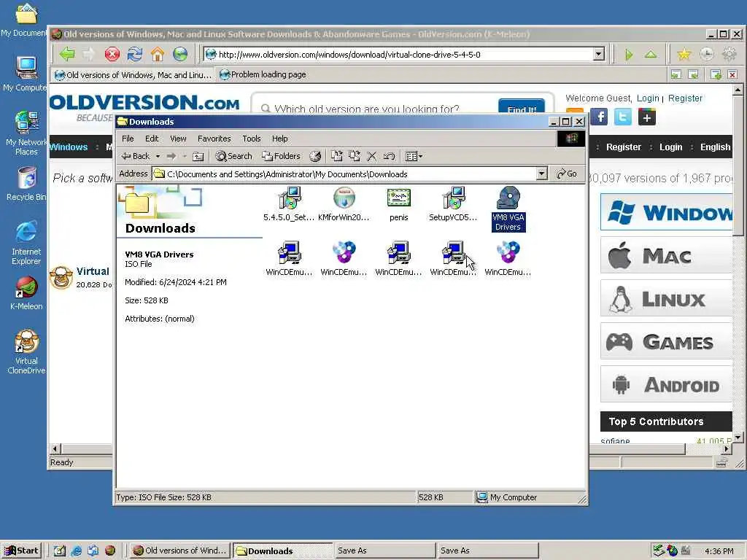Switch to Old versions of Wind... taskbar button
This screenshot has height=560, width=747.
[x=179, y=551]
